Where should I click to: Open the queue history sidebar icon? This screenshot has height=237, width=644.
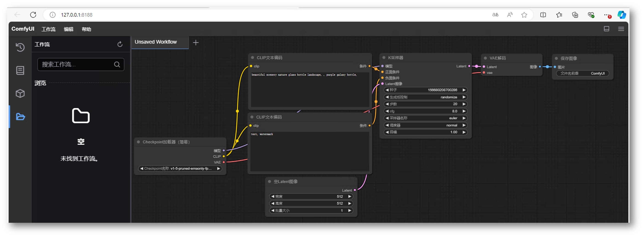click(x=20, y=47)
